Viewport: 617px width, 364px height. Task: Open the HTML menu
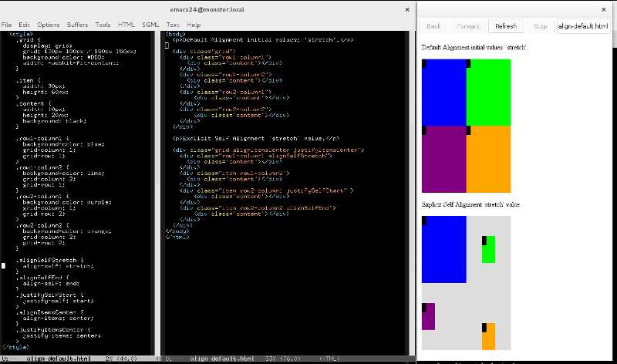pyautogui.click(x=126, y=25)
